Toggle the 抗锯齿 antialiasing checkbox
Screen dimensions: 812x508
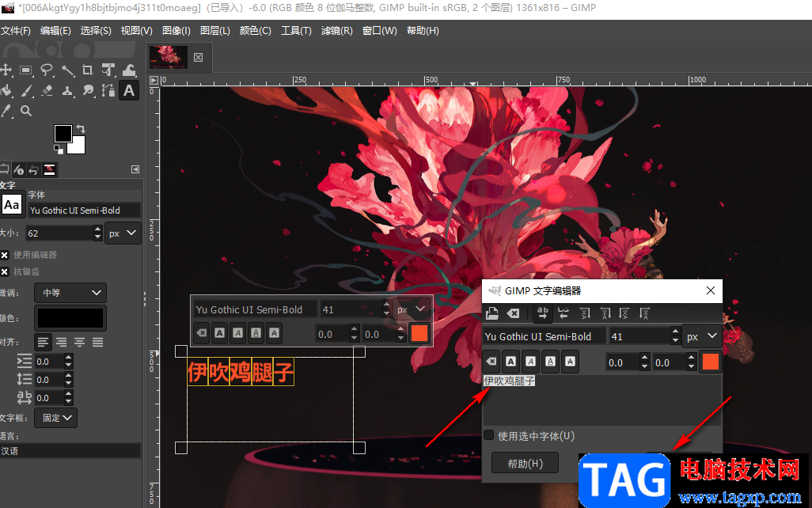tap(5, 271)
